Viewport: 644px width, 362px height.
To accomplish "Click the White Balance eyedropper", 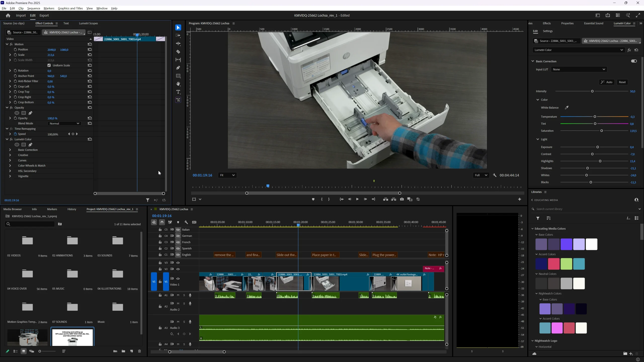I will tap(567, 108).
